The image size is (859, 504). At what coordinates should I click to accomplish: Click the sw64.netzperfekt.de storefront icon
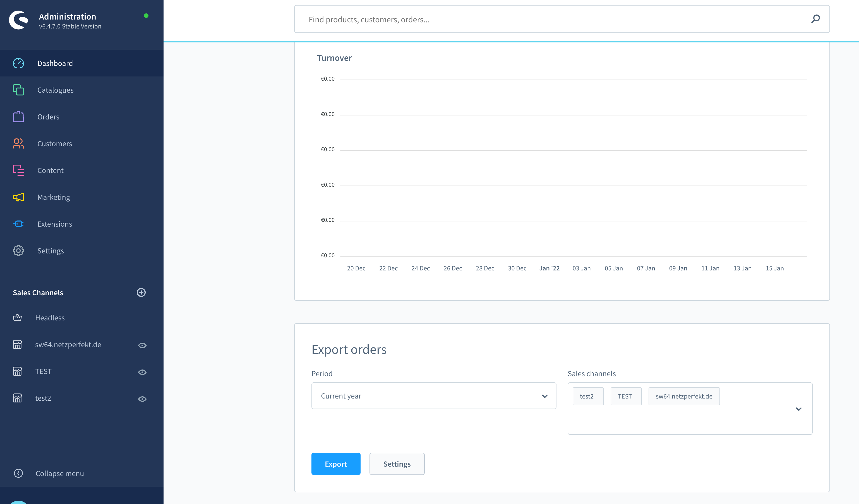(x=17, y=345)
